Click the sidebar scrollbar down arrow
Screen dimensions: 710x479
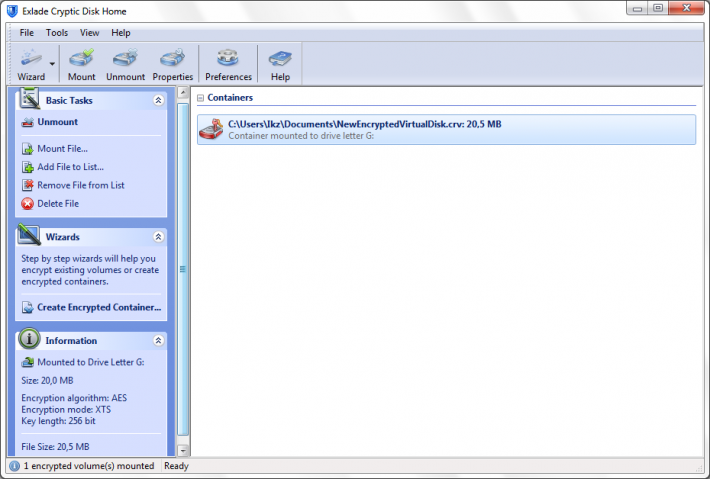pyautogui.click(x=183, y=450)
